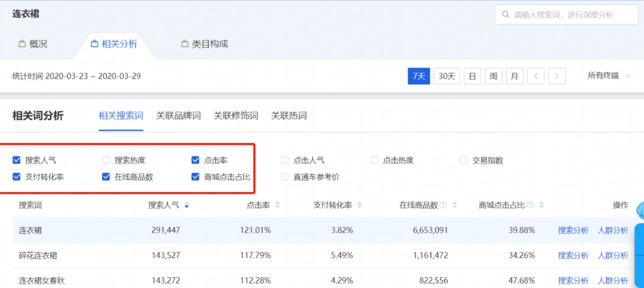This screenshot has width=644, height=288.
Task: Click the next period right arrow
Action: (x=557, y=76)
